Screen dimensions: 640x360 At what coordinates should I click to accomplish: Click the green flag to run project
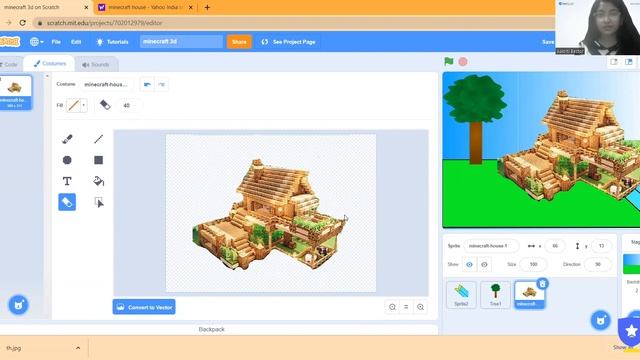tap(449, 62)
